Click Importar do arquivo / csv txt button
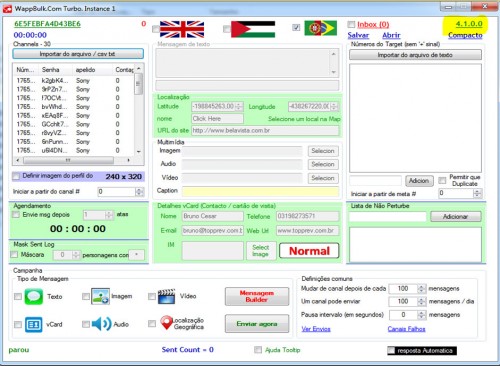This screenshot has width=500, height=366. pyautogui.click(x=78, y=54)
